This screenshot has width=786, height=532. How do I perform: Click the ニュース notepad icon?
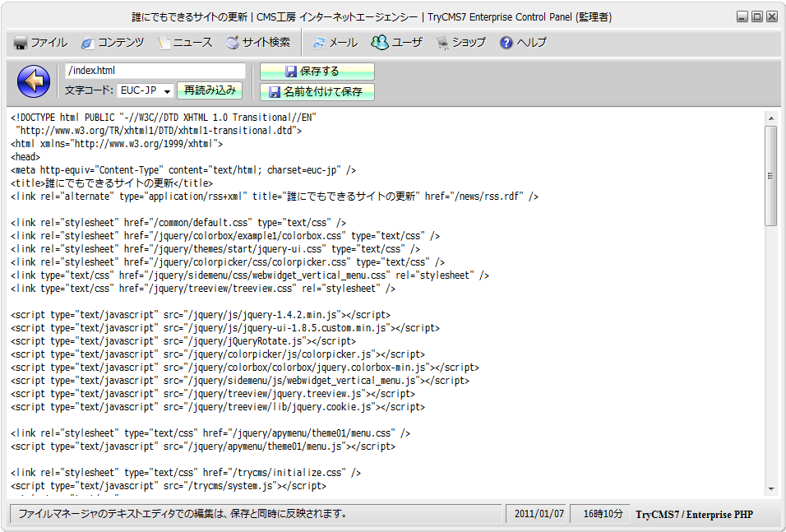[165, 43]
